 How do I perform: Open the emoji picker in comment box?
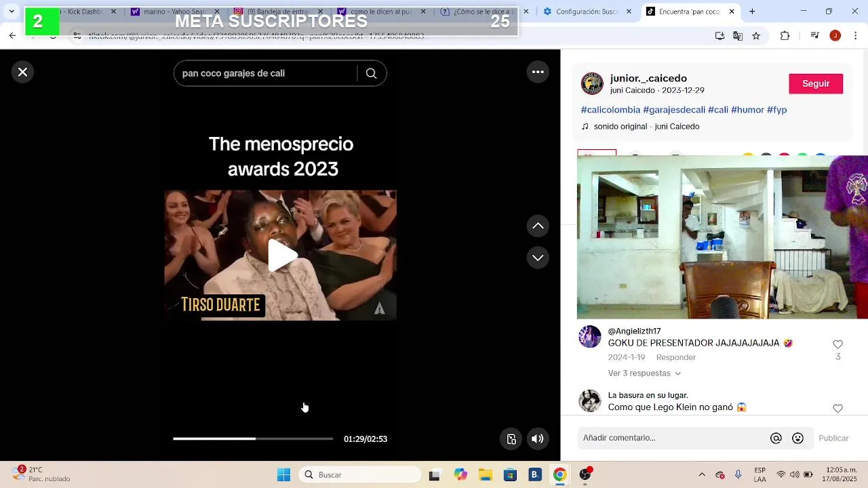[798, 439]
